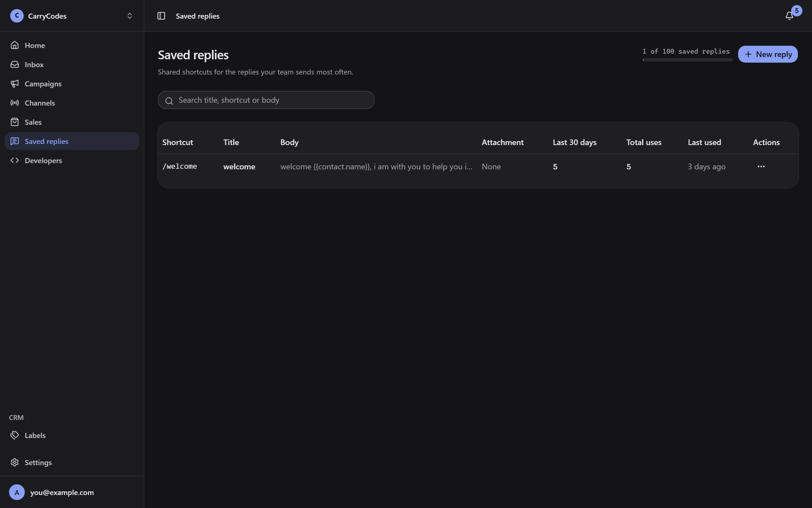Click the Total uses column header

click(644, 142)
